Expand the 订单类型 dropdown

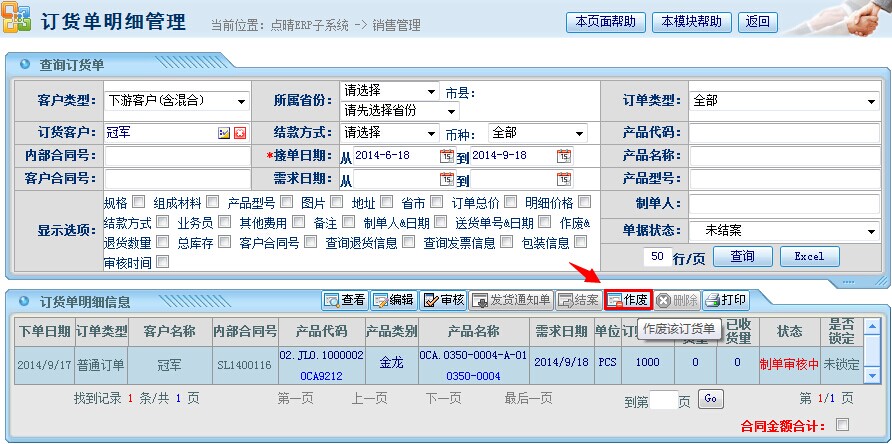click(870, 101)
